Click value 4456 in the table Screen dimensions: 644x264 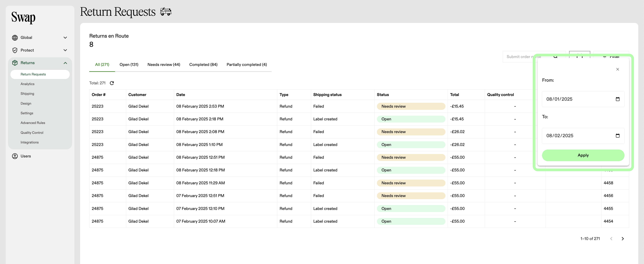tap(608, 196)
